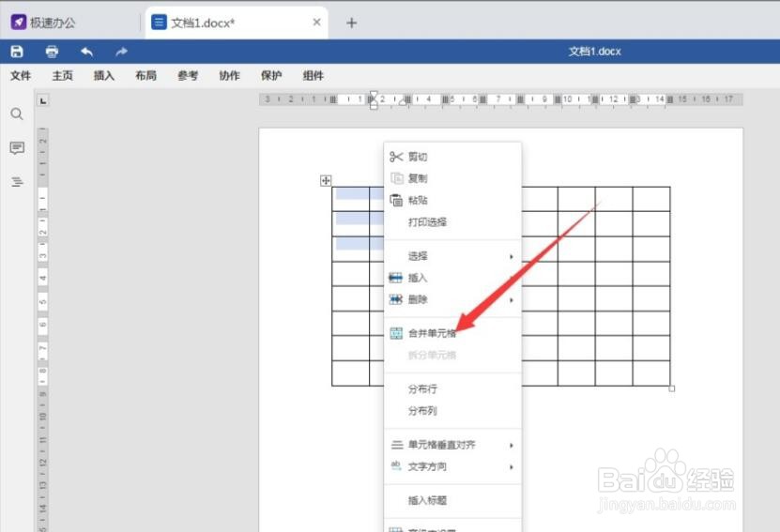780x532 pixels.
Task: Click the Save icon in the blue toolbar
Action: [x=17, y=52]
